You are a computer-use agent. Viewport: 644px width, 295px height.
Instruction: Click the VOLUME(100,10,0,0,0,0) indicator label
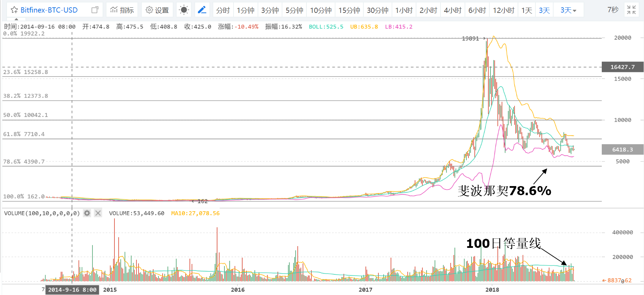pos(42,213)
